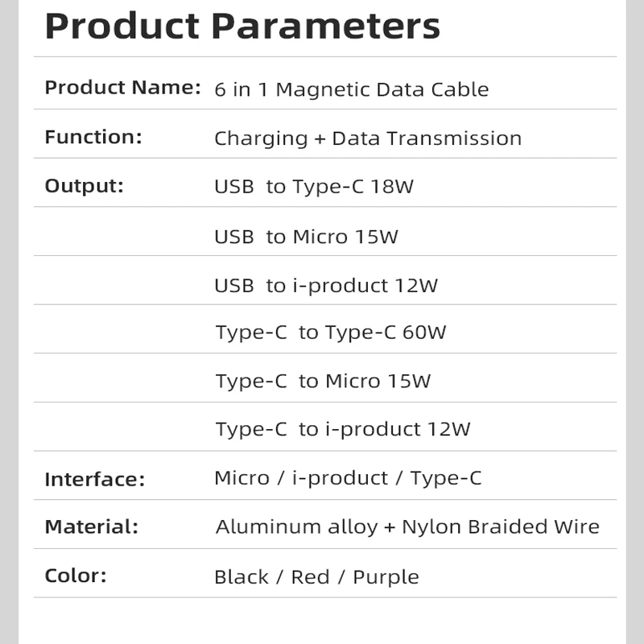
Task: Click the Function label
Action: coord(93,138)
